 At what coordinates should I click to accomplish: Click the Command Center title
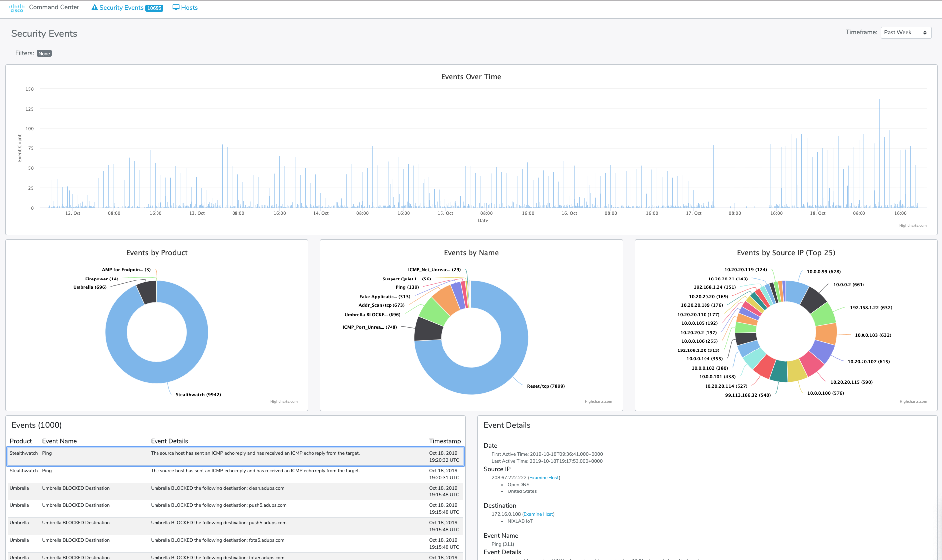[x=54, y=7]
